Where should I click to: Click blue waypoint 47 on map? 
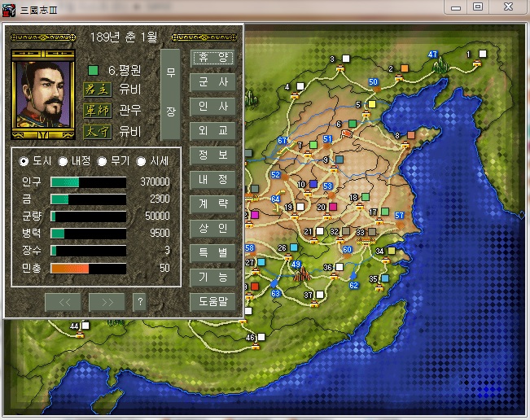click(x=432, y=54)
